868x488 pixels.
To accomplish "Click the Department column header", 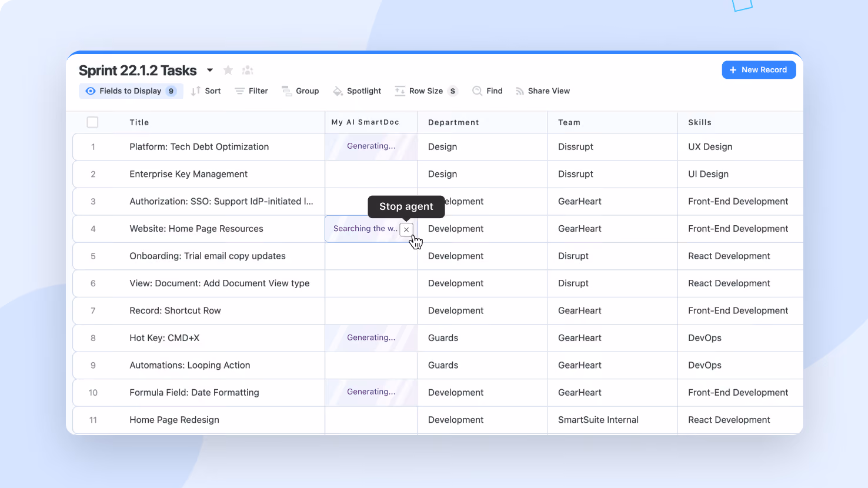I will tap(453, 122).
